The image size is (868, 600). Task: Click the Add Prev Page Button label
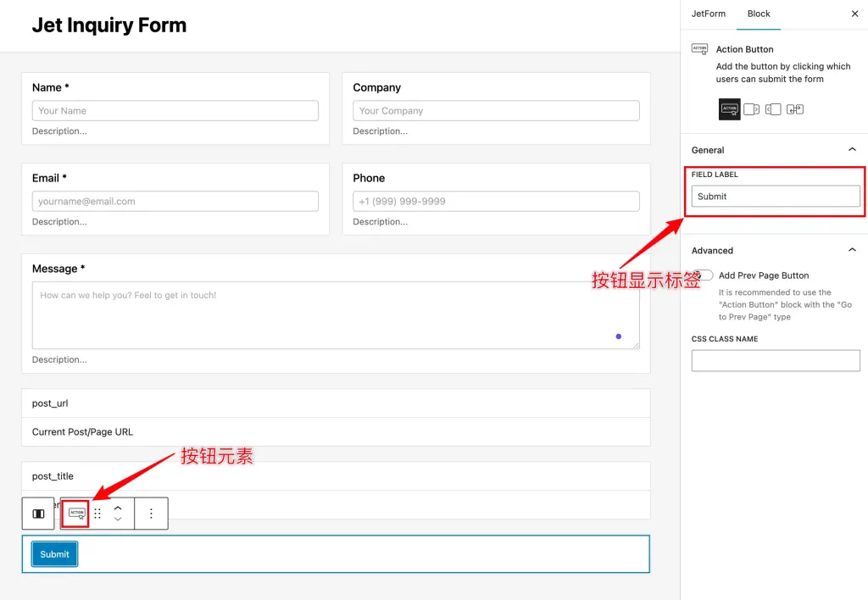[764, 275]
